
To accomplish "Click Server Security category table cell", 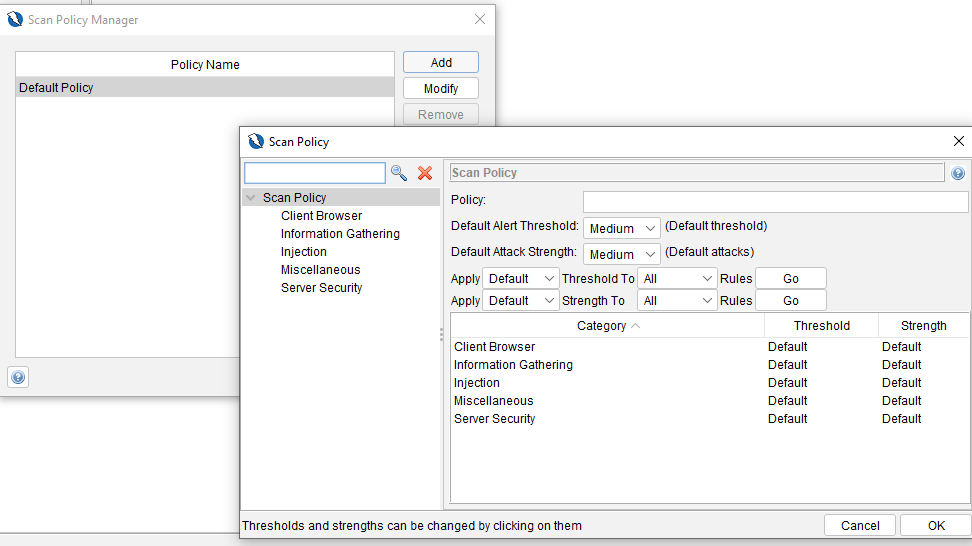I will (x=608, y=418).
